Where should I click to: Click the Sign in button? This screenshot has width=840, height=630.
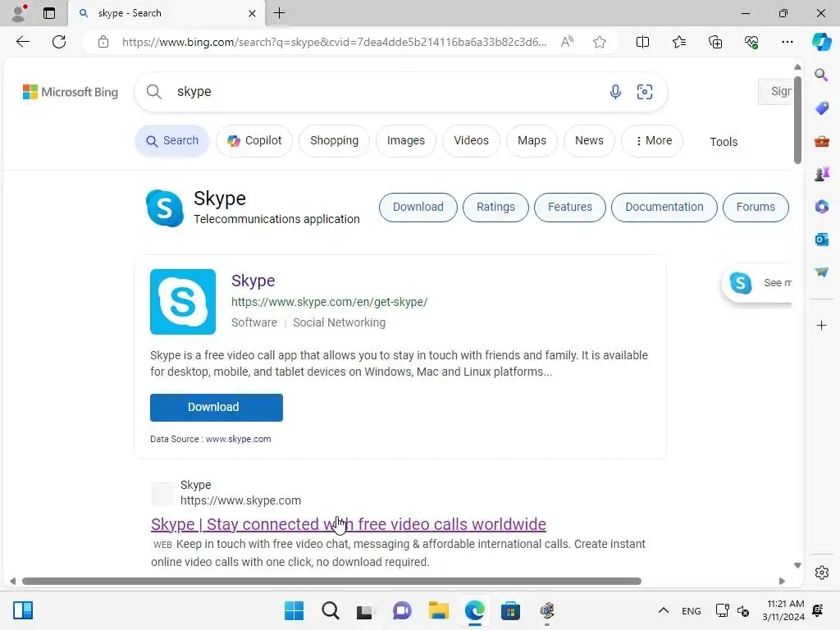(774, 92)
